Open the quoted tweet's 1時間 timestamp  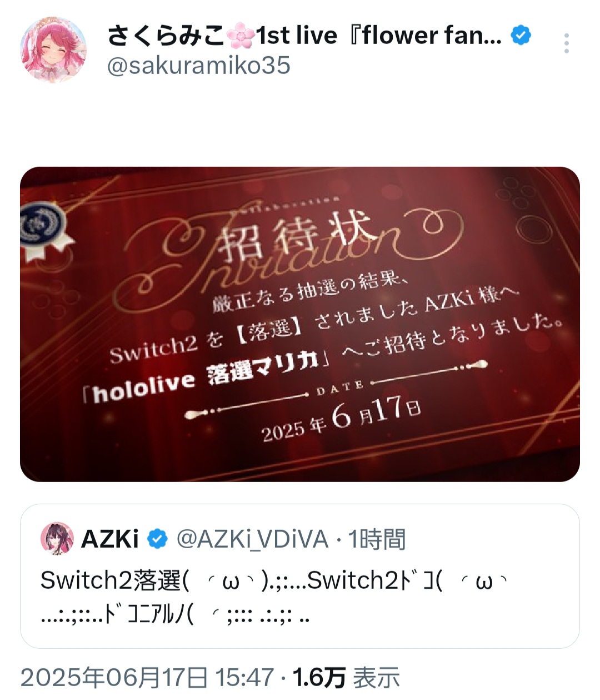(377, 539)
